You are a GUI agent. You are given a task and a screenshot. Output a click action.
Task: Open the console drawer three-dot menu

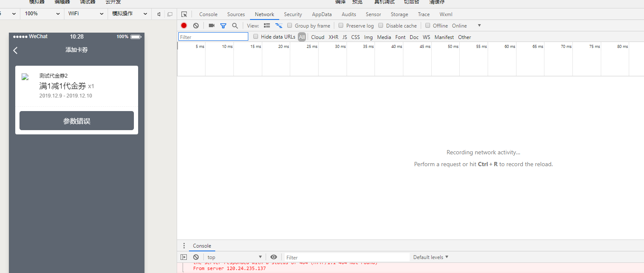click(x=184, y=246)
